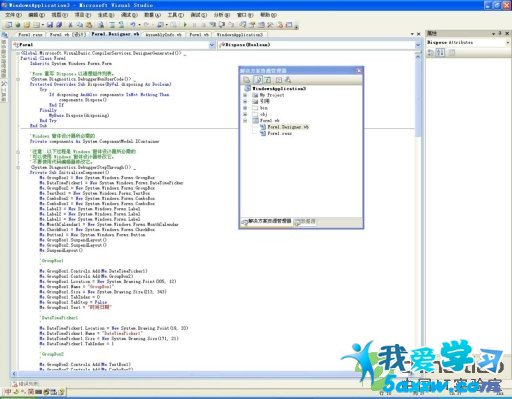Click the Copy toolbar icon
512x399 pixels.
(x=80, y=25)
